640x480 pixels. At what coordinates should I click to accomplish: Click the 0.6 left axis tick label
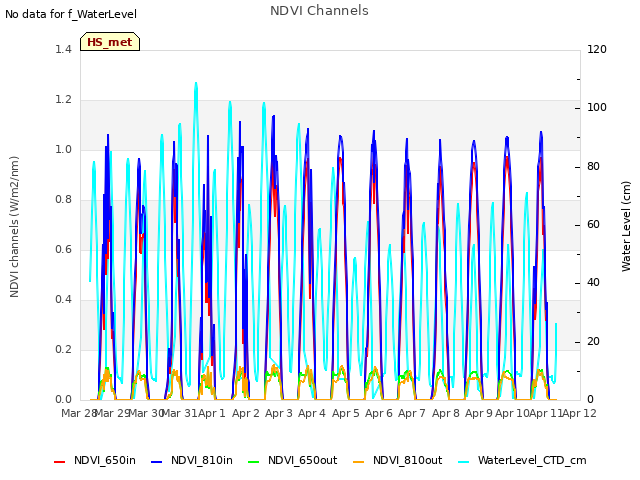(x=63, y=249)
